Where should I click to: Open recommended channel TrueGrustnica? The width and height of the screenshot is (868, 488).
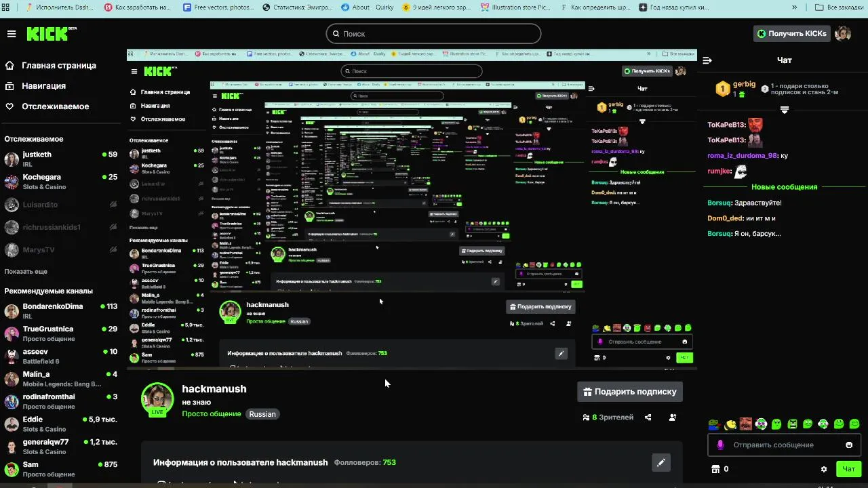click(61, 333)
